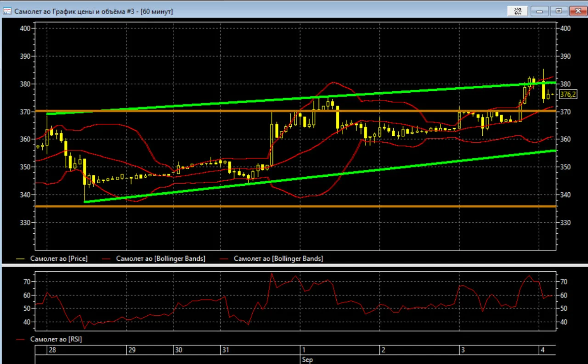Image resolution: width=588 pixels, height=364 pixels.
Task: Click date label 28 on the time axis
Action: [52, 350]
